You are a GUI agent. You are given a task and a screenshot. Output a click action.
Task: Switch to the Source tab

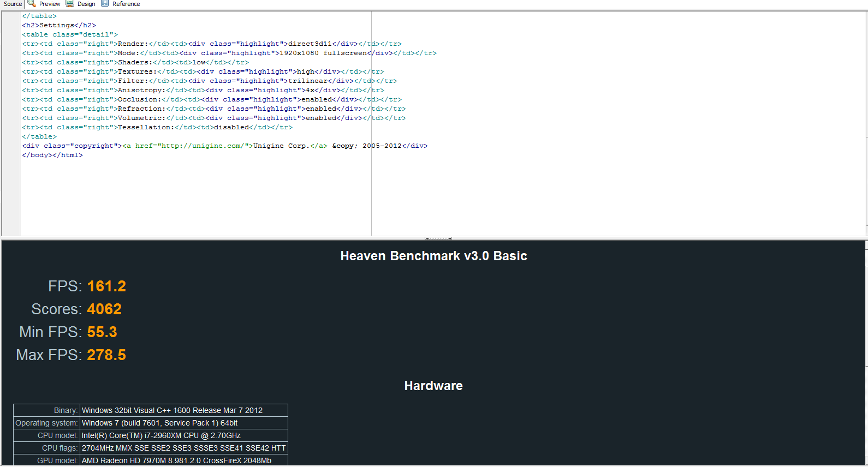tap(13, 4)
